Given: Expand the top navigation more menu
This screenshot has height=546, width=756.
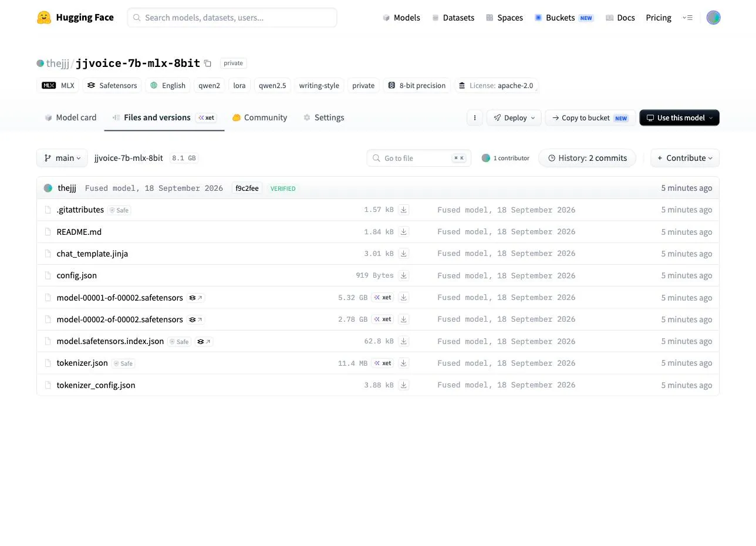Looking at the screenshot, I should (687, 18).
